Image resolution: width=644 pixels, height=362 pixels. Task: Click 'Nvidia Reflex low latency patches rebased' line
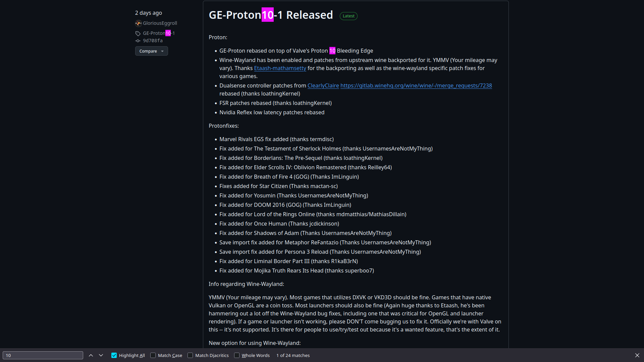click(x=272, y=112)
